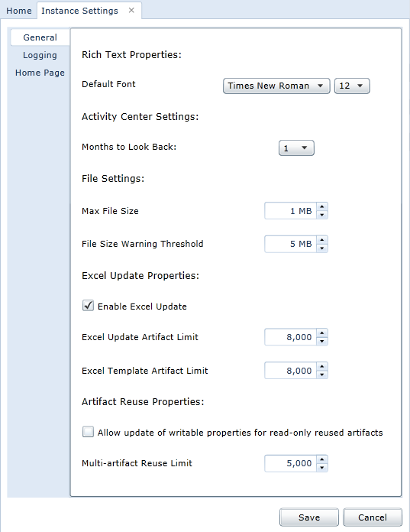Click the Multi-artifact Reuse Limit field
The height and width of the screenshot is (532, 410).
click(290, 463)
